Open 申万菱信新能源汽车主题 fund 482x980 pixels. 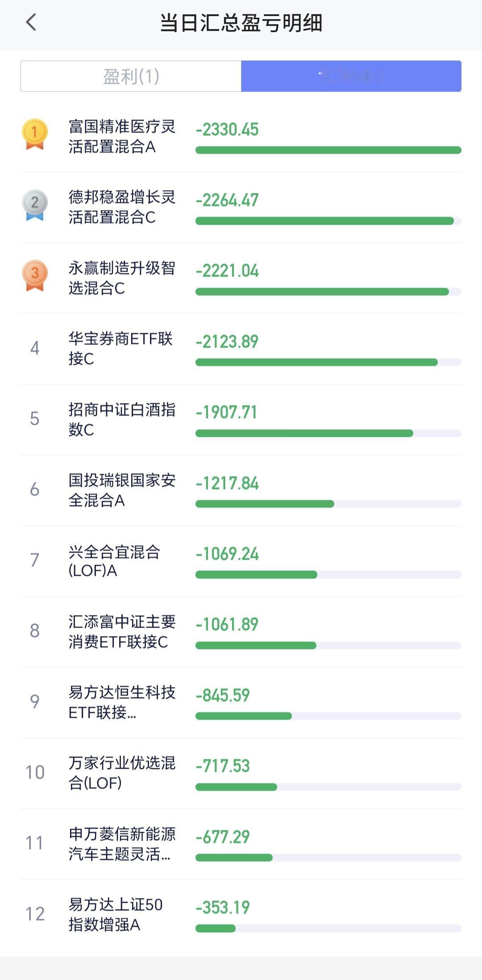point(241,844)
